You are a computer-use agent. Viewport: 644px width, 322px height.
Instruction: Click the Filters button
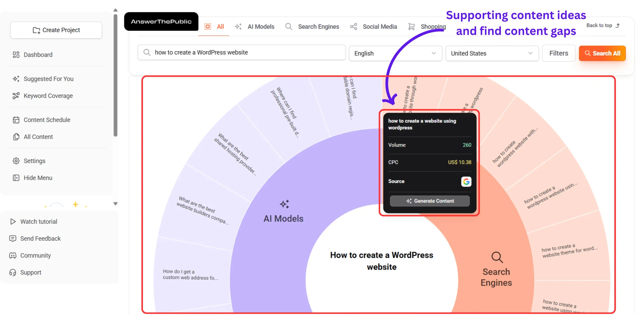coord(559,53)
